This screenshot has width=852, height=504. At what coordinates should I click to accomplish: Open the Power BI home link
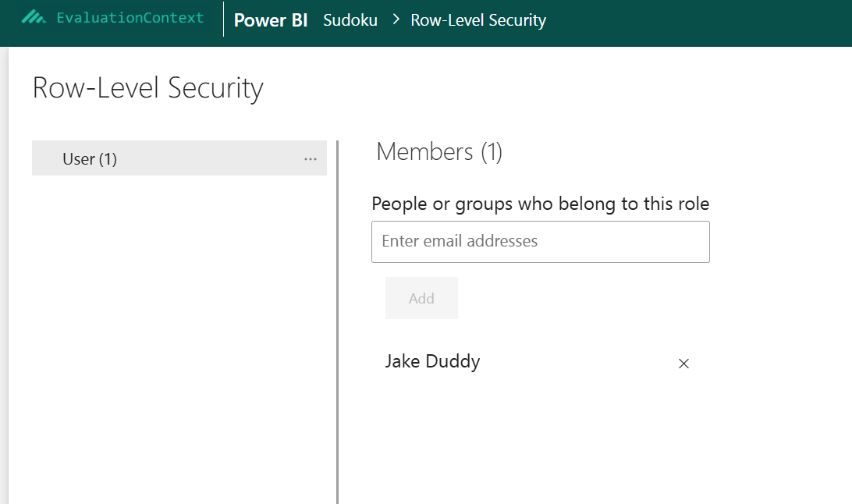(x=271, y=20)
